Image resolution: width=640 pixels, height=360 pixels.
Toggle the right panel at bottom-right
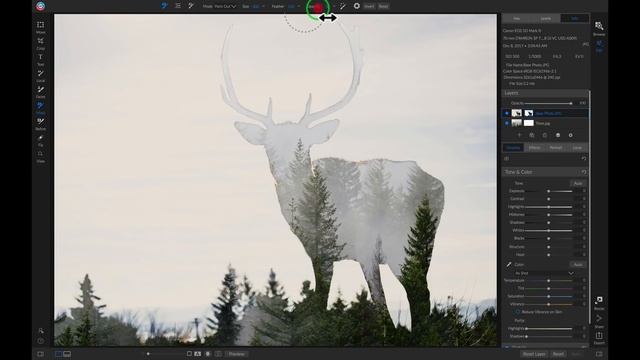point(599,354)
